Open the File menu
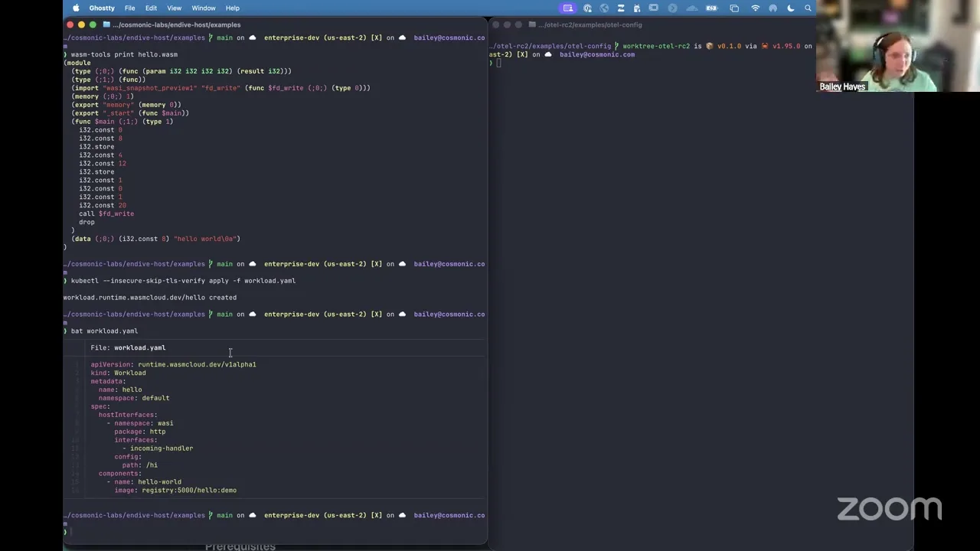The height and width of the screenshot is (551, 980). point(130,8)
